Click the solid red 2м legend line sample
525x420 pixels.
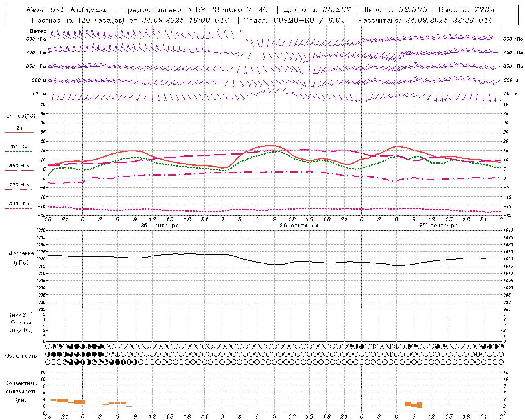19,133
